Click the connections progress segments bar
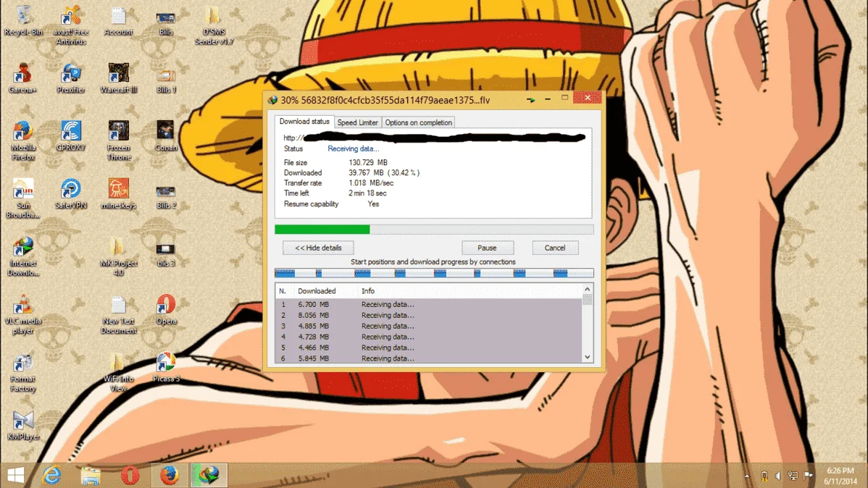The width and height of the screenshot is (868, 488). pyautogui.click(x=434, y=273)
